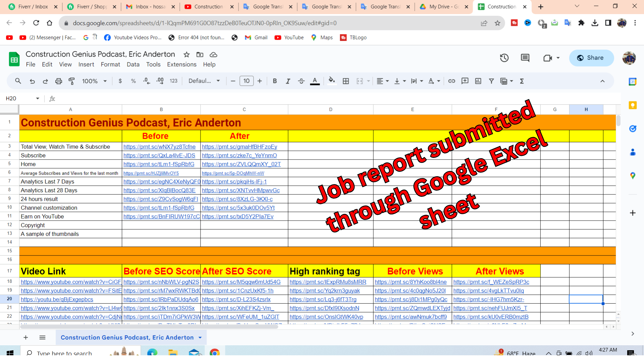Select the Construction Genius Podcast sheet tab

[x=131, y=338]
